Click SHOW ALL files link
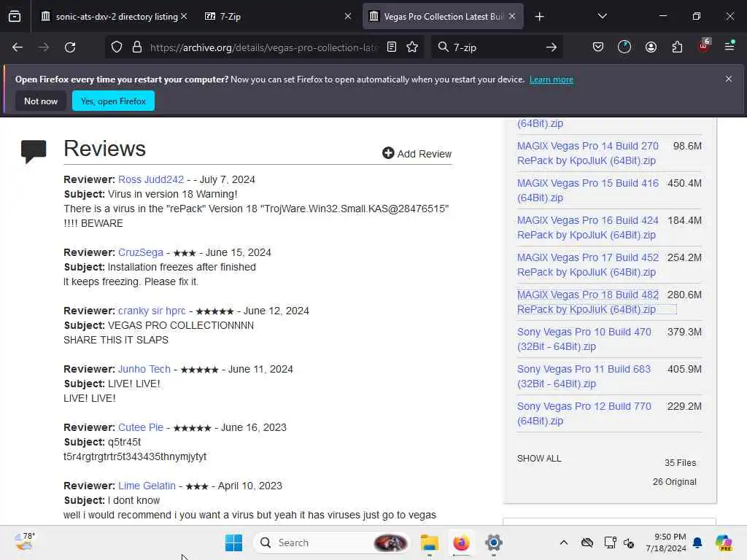Image resolution: width=747 pixels, height=560 pixels. click(x=539, y=459)
